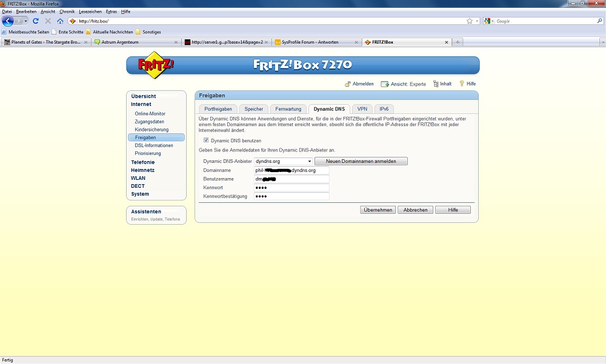Open Heimnetz section in sidebar

tap(142, 170)
